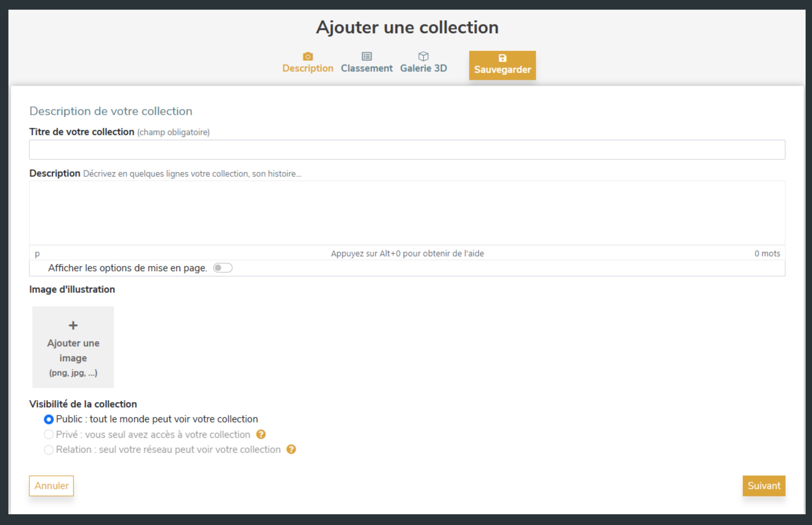
Task: Click the Ajouter une image upload tile
Action: [73, 347]
